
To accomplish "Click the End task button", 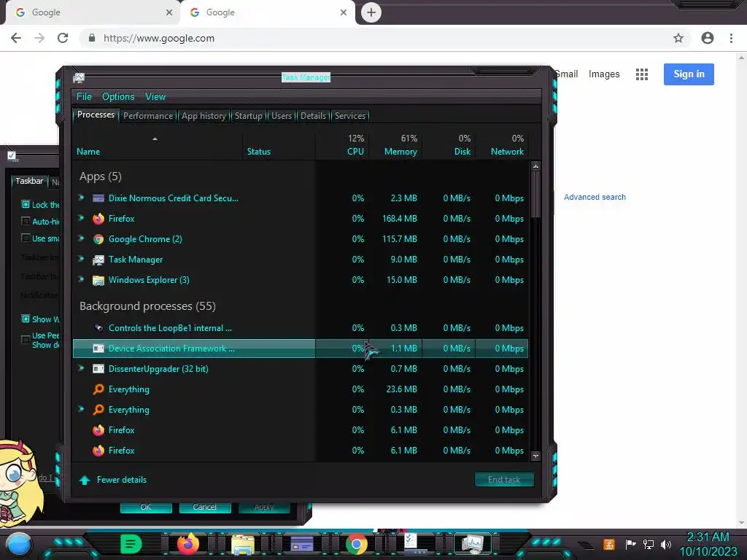I will pyautogui.click(x=504, y=480).
